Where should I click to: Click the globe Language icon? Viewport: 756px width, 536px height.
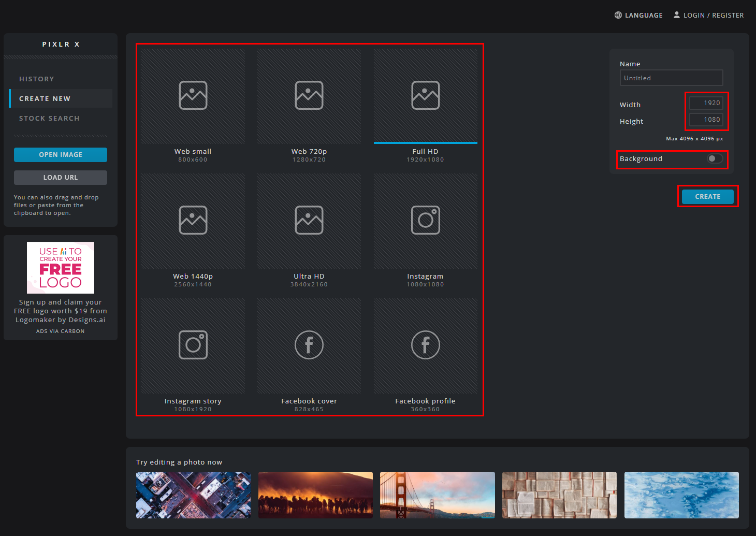[x=618, y=15]
